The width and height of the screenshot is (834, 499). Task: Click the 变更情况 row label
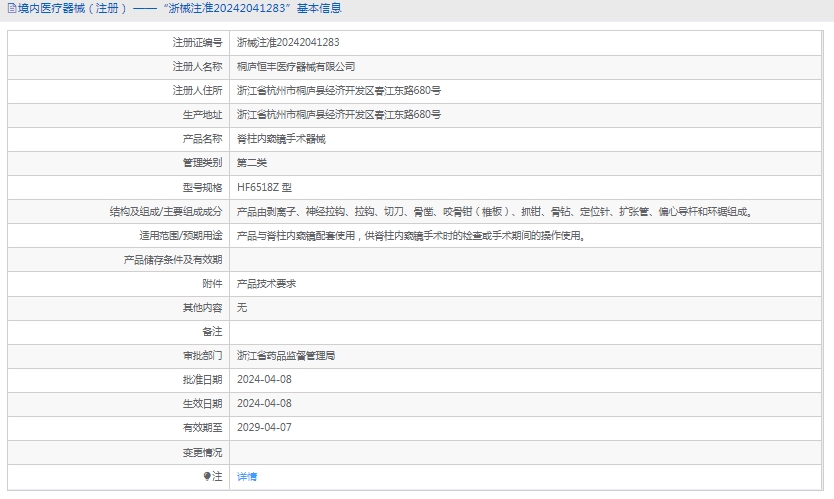point(202,453)
